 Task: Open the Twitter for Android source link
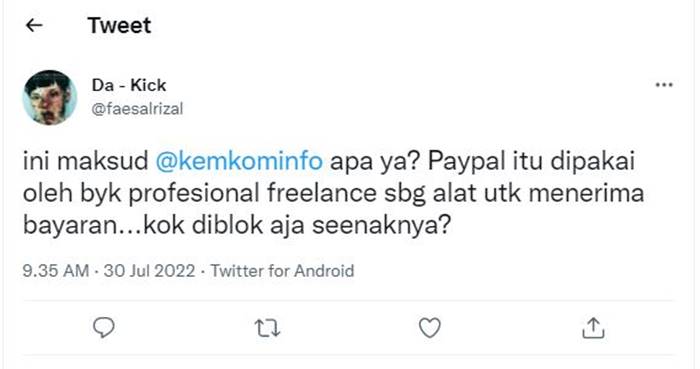tap(282, 271)
